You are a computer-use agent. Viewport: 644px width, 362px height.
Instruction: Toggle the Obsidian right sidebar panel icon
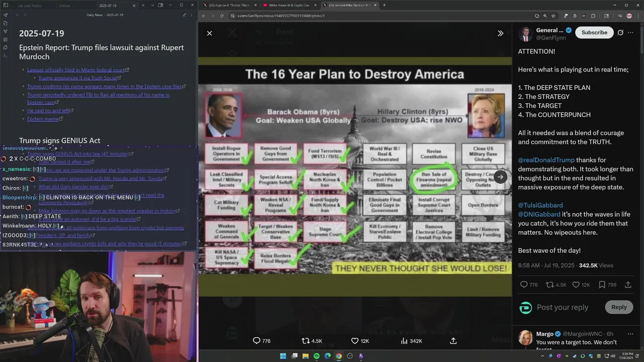(x=160, y=6)
